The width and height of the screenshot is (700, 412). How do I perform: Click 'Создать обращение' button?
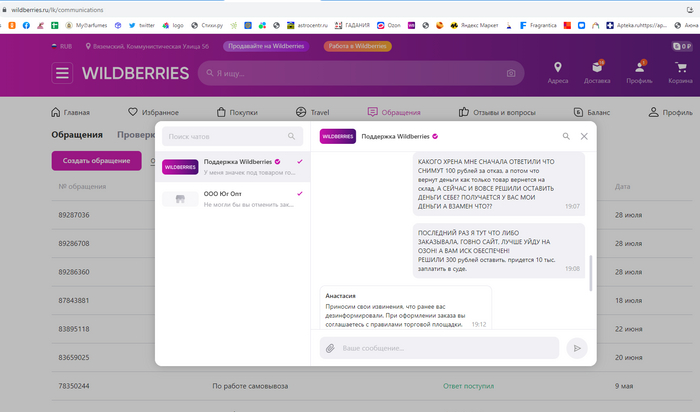(x=96, y=161)
